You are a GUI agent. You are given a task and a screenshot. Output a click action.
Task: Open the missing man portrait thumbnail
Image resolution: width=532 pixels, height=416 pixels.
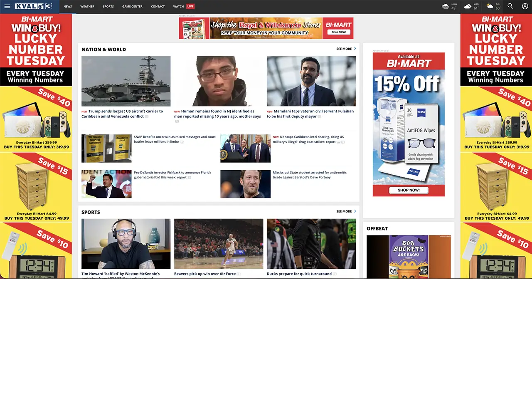coord(219,81)
